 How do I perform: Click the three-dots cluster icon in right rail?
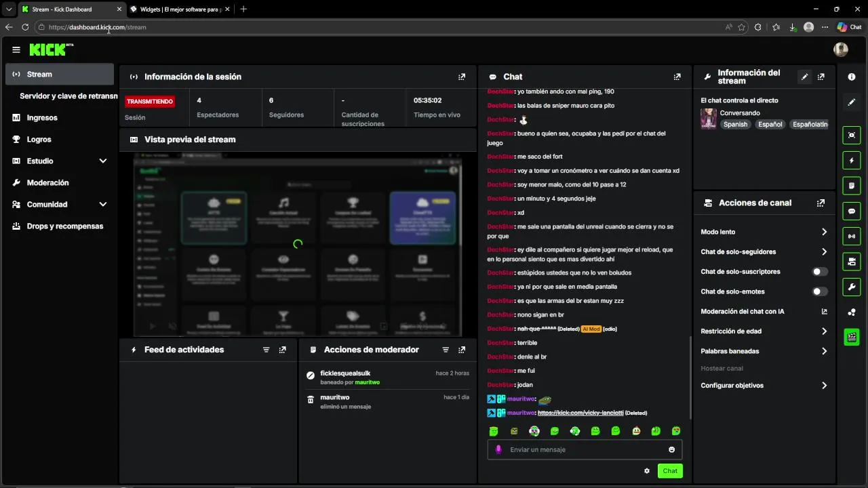tap(852, 312)
